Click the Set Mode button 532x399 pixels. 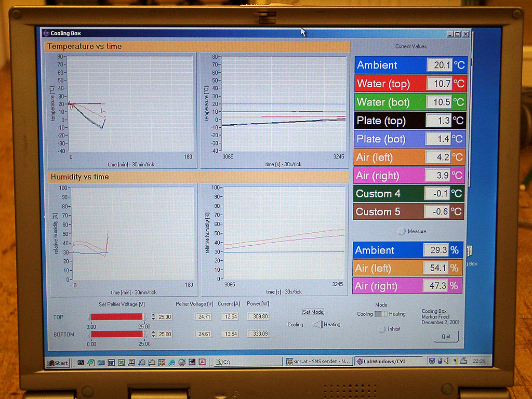(x=313, y=312)
